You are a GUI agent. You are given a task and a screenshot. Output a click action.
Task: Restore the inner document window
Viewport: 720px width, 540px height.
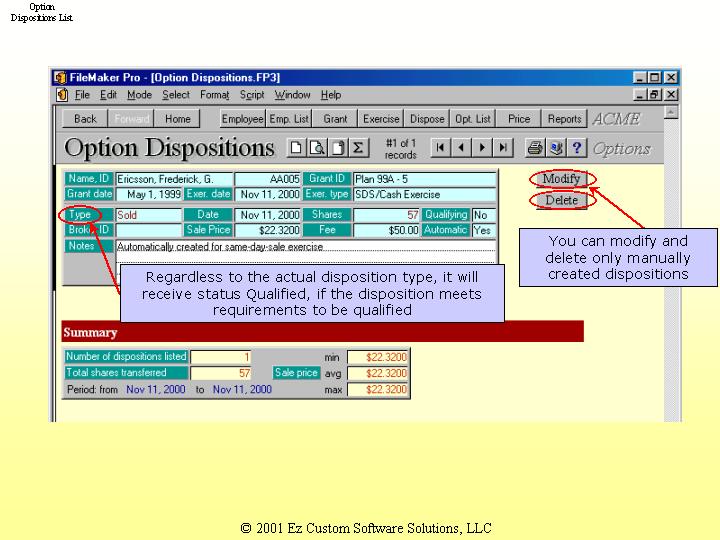pyautogui.click(x=654, y=95)
